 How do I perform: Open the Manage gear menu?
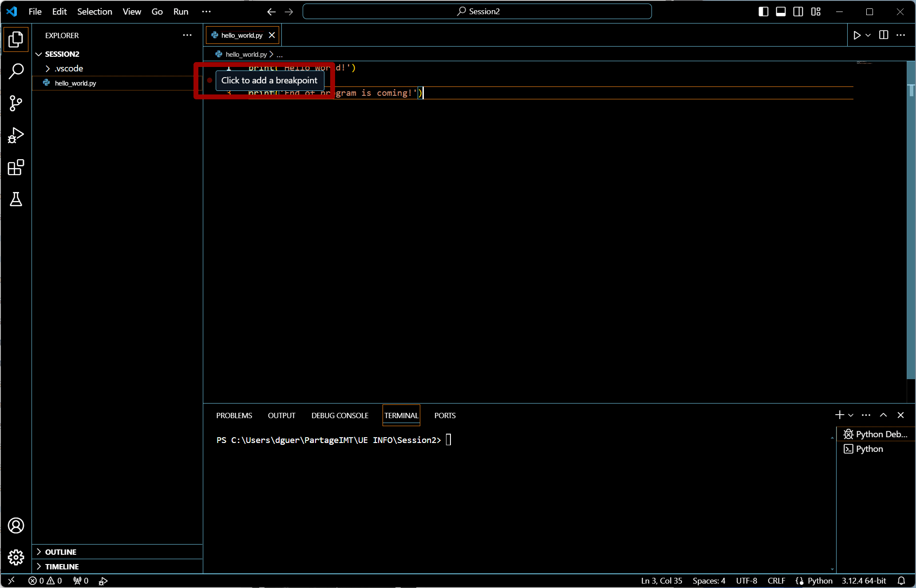point(16,557)
